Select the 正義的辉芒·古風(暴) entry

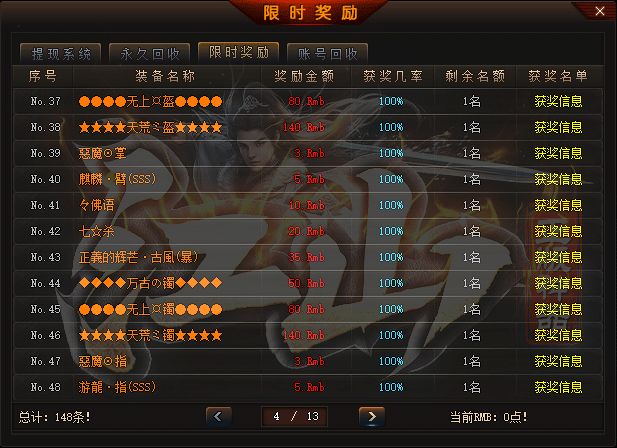coord(138,257)
